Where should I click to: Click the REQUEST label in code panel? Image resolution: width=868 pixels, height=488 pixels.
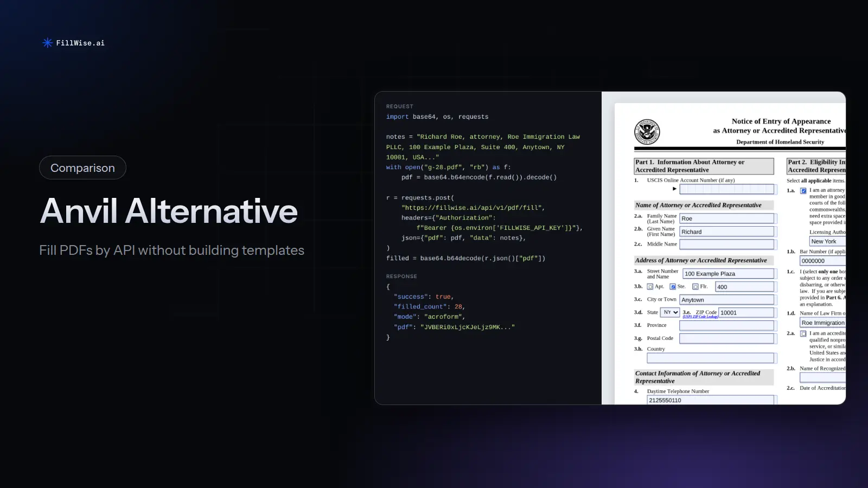tap(400, 106)
